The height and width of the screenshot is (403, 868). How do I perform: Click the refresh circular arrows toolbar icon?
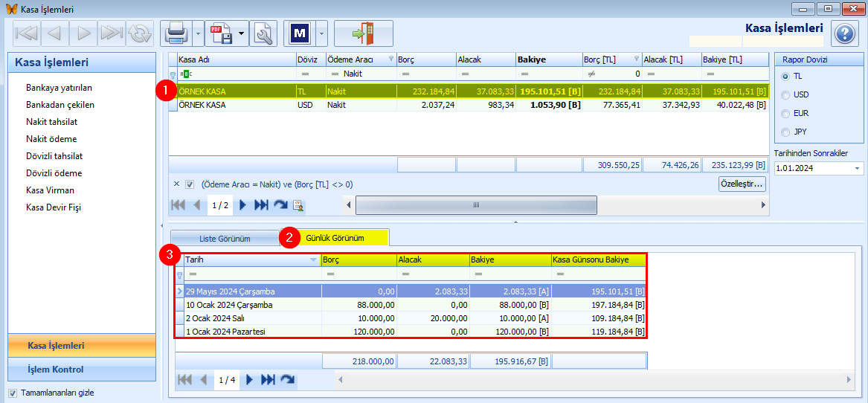click(x=140, y=33)
